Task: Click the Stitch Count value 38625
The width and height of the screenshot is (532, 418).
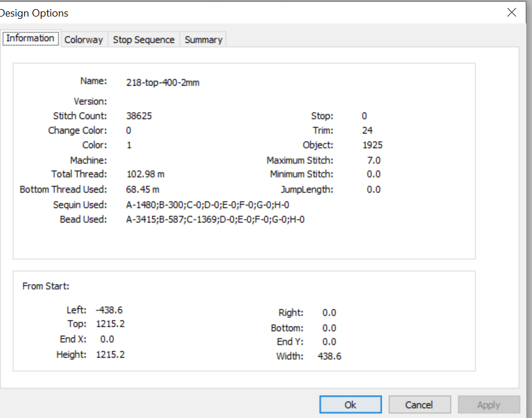Action: [139, 116]
